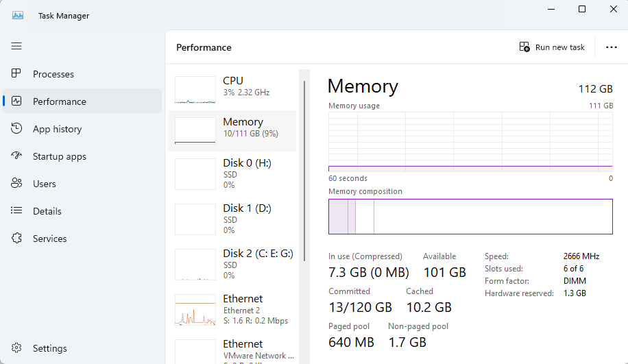Click the In use value 7.3 GB (0 MB)
The height and width of the screenshot is (364, 628).
tap(368, 272)
